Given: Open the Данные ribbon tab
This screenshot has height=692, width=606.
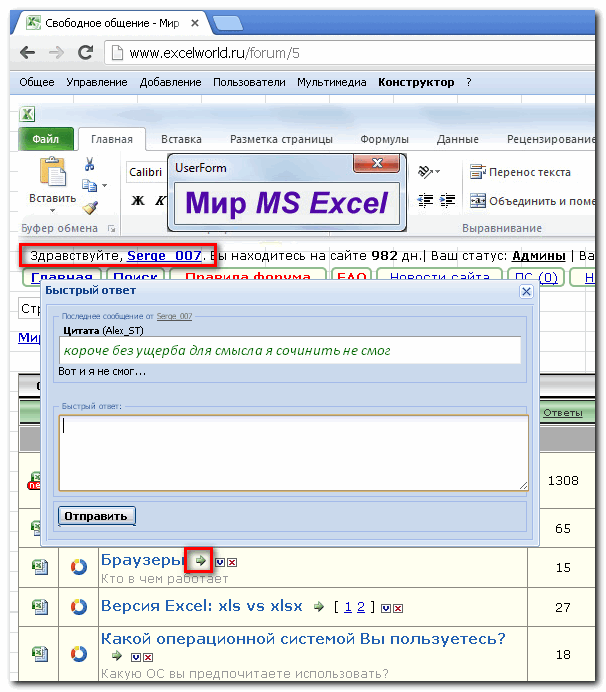Looking at the screenshot, I should [x=458, y=139].
